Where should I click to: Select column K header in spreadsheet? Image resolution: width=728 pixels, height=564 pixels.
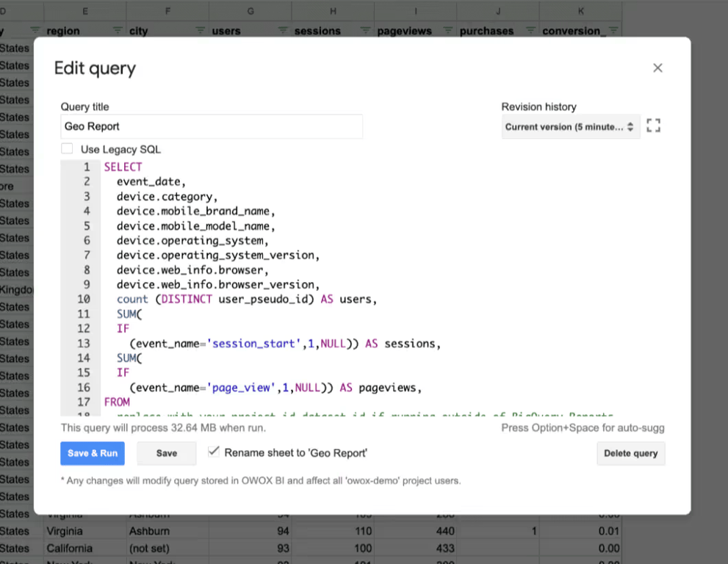point(581,11)
